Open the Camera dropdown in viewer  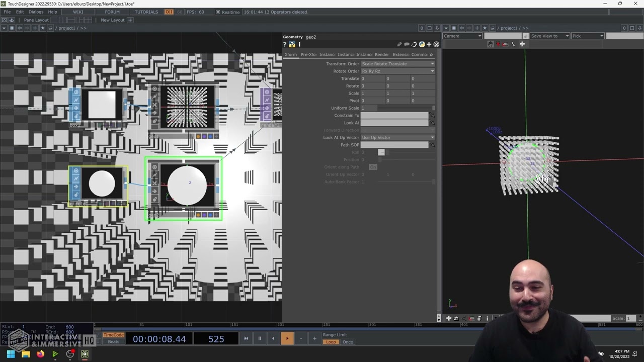[462, 36]
